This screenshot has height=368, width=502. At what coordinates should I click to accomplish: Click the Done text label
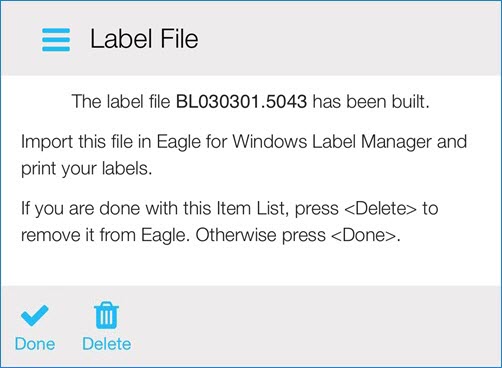[35, 344]
